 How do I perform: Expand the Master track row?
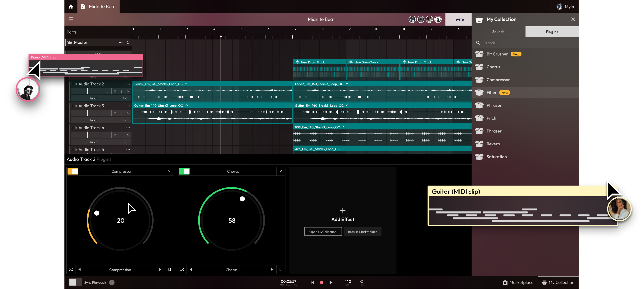point(128,42)
